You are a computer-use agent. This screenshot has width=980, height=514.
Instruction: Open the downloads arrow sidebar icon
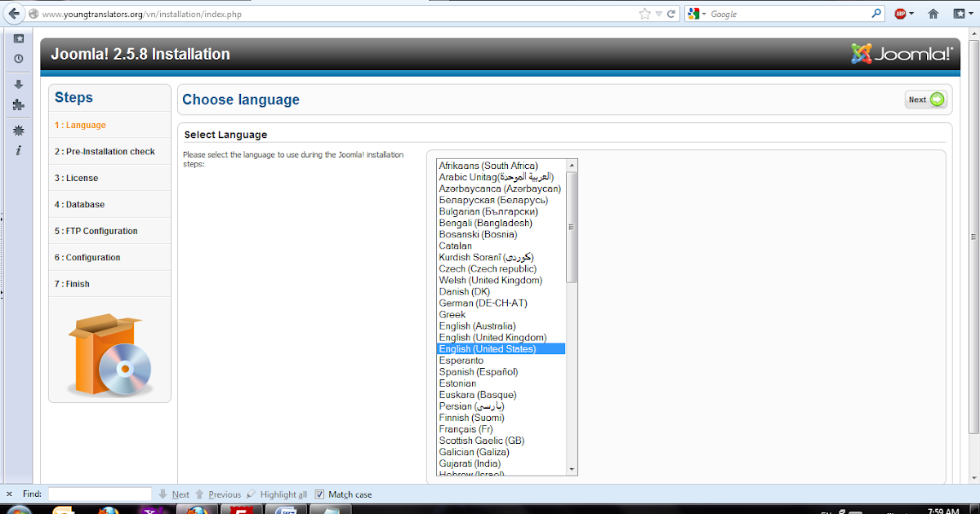click(x=18, y=85)
